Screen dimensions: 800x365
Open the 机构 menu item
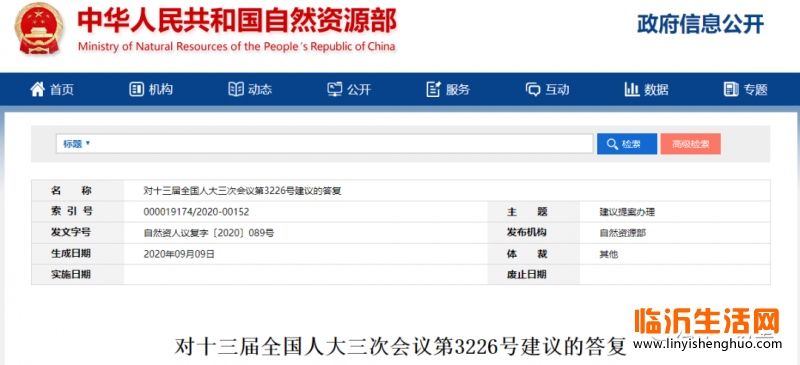(161, 90)
